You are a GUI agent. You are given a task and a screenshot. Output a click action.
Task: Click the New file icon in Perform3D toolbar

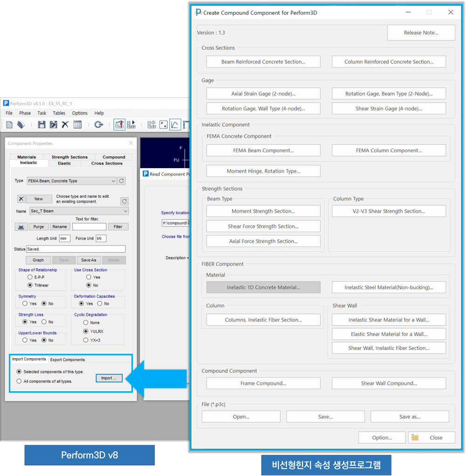point(10,124)
